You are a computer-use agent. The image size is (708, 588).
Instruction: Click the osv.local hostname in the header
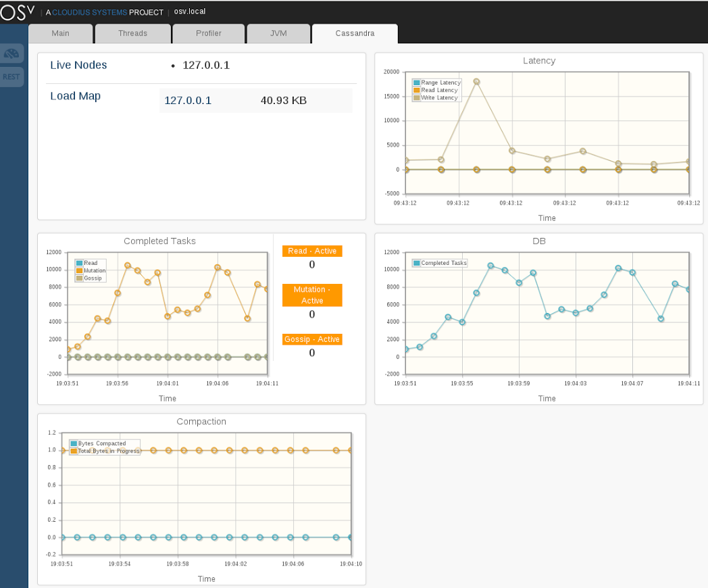pos(190,11)
